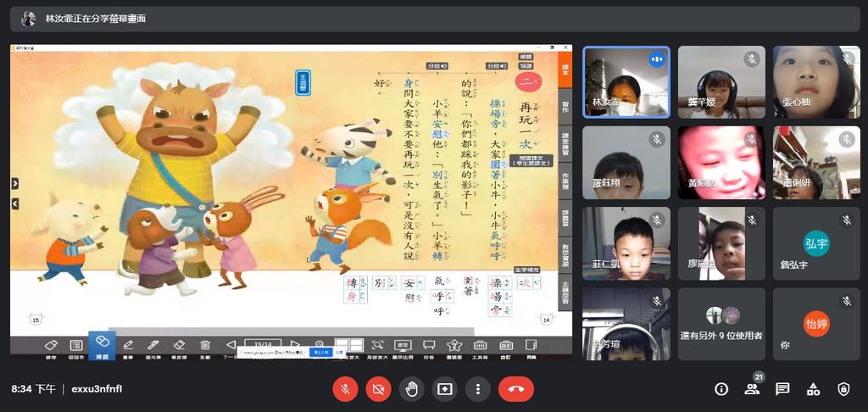Screen dimensions: 868x412
Task: Switch to the 作業簿 side tab
Action: (x=565, y=181)
